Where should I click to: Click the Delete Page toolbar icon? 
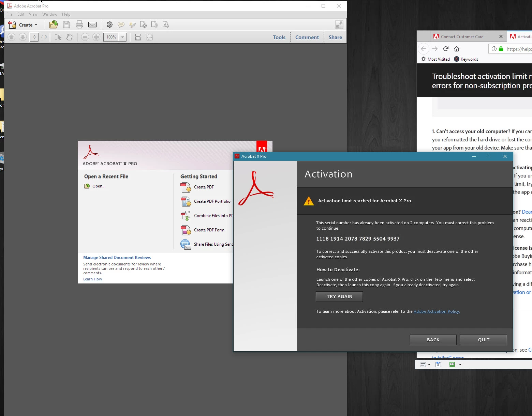pyautogui.click(x=144, y=25)
